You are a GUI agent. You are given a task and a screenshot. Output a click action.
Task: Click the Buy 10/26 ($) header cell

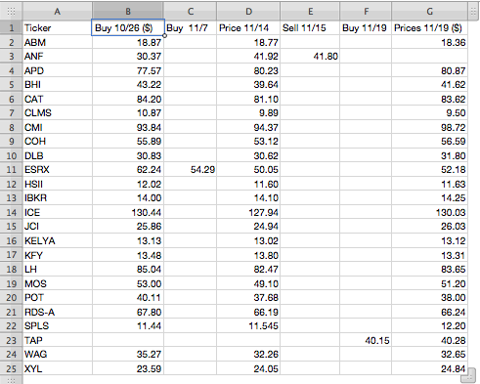pos(128,28)
